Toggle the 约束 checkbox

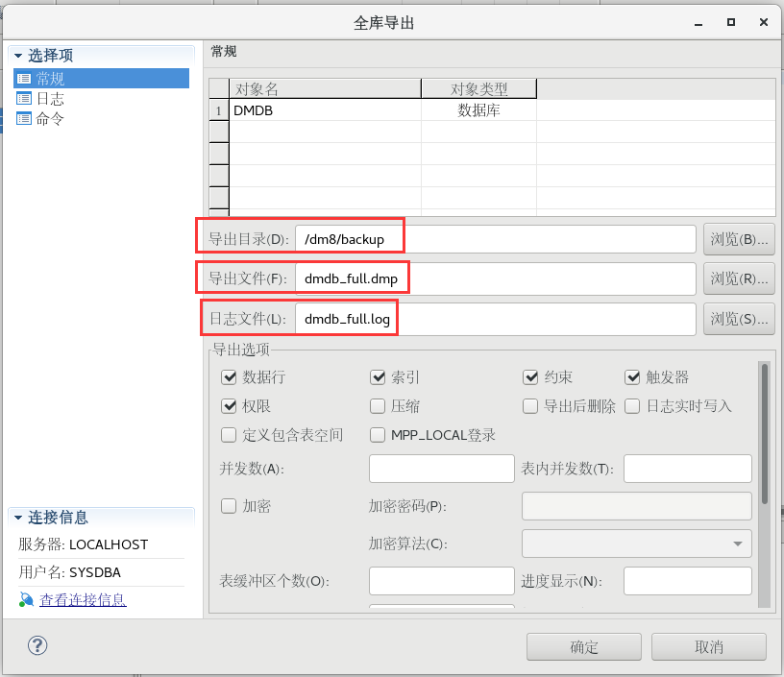(530, 376)
